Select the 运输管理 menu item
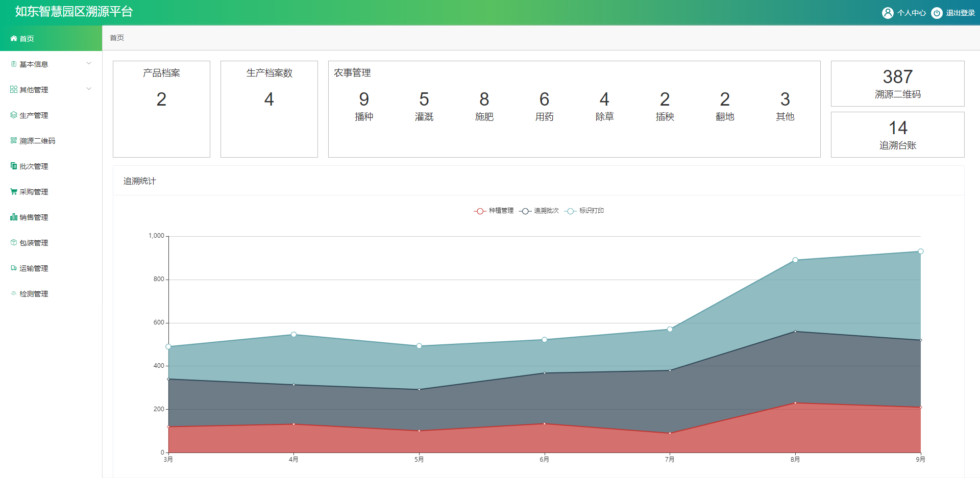 [x=34, y=268]
